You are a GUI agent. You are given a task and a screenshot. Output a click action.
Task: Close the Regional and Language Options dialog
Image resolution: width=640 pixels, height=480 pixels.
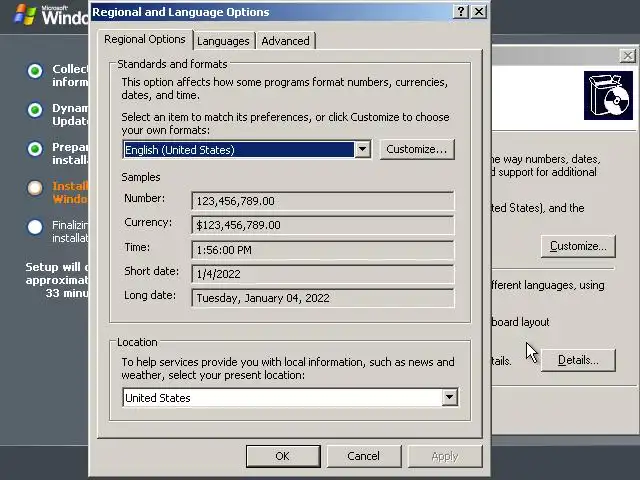pyautogui.click(x=479, y=12)
